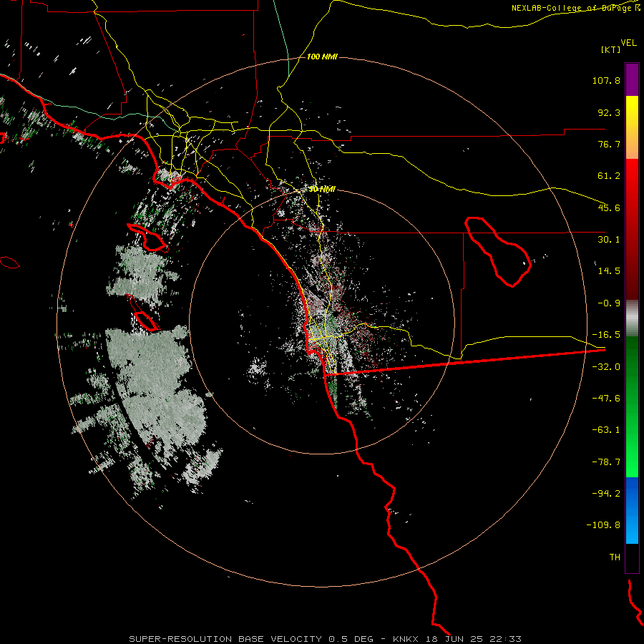Screen dimensions: 644x644
Task: Pick the blue segment of the color bar
Action: click(632, 510)
